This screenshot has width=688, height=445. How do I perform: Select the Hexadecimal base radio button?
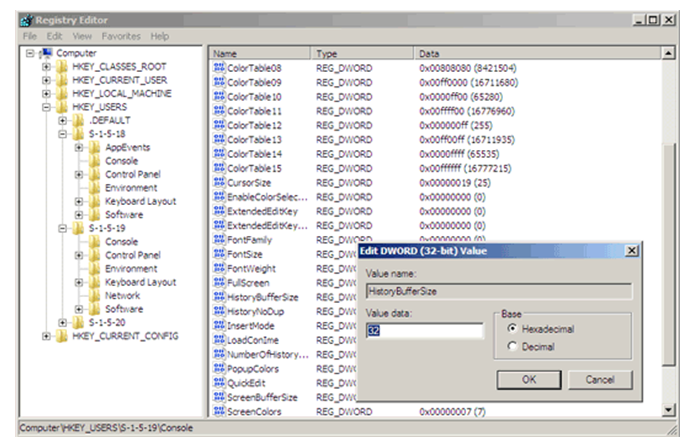point(512,329)
